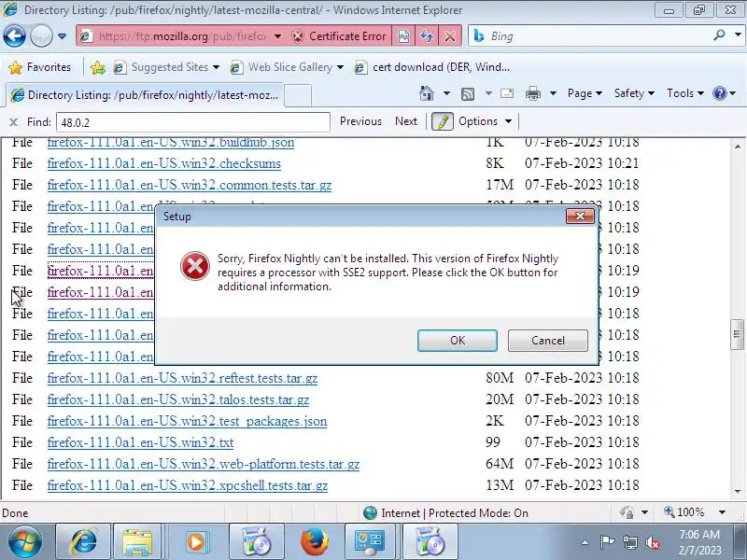Open Control Panel taskbar icon

pos(370,542)
